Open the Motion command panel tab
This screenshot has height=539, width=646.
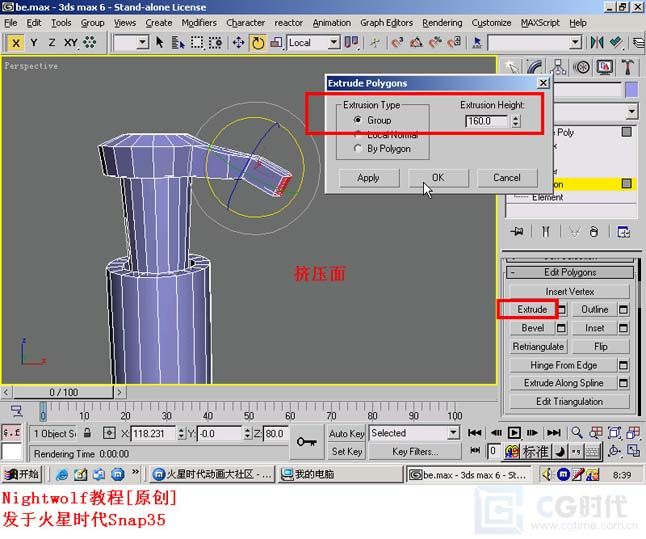[581, 67]
